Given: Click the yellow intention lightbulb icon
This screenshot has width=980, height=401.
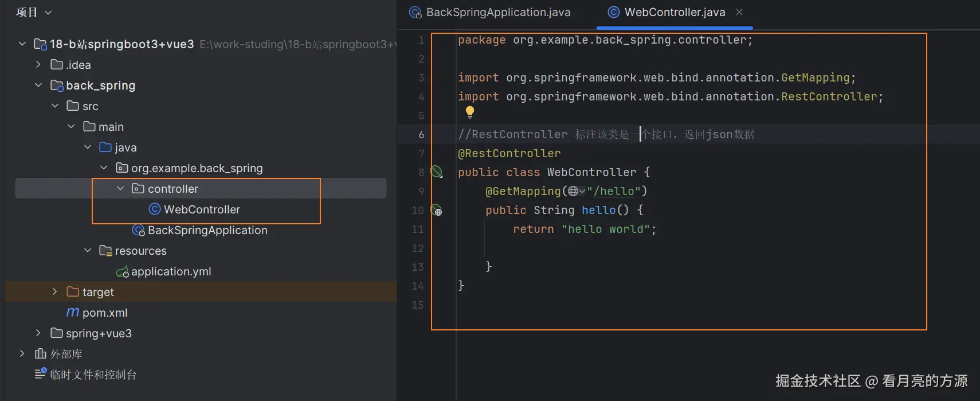Looking at the screenshot, I should (x=470, y=112).
